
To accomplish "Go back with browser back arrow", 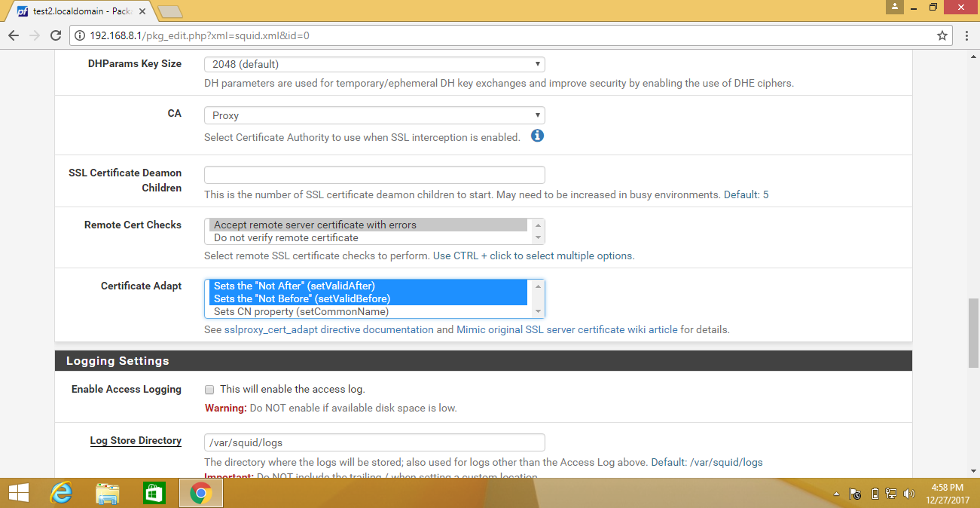I will [14, 35].
